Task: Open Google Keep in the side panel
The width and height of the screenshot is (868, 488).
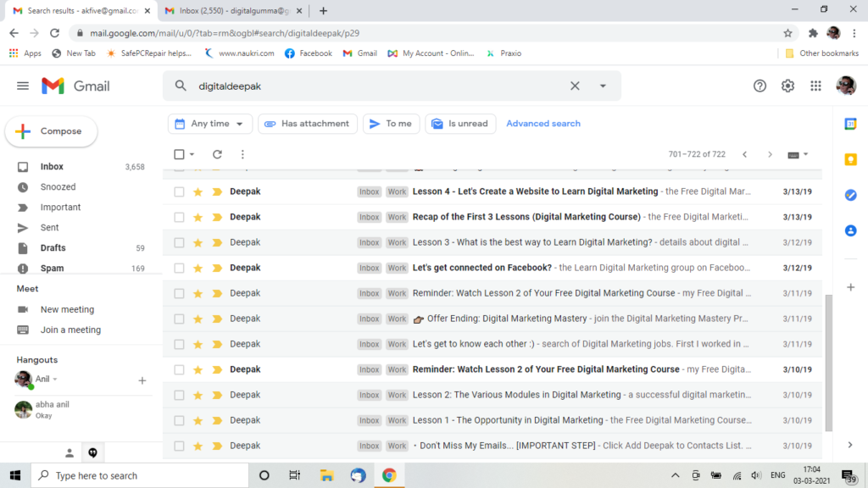Action: (x=850, y=160)
